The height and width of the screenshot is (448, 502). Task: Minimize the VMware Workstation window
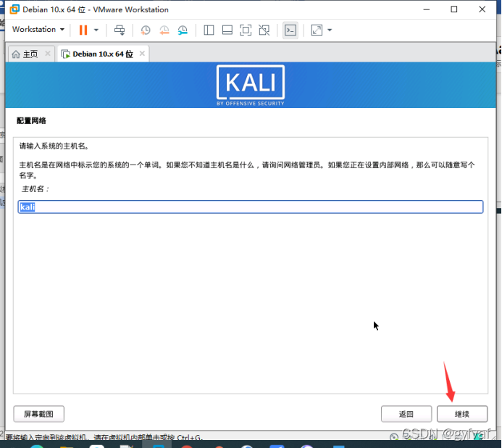click(427, 9)
